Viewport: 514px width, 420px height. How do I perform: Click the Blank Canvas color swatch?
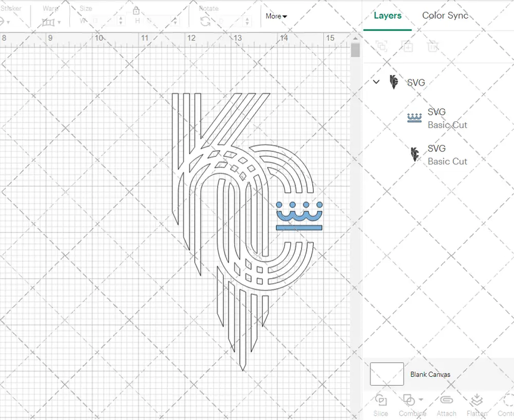tap(386, 374)
